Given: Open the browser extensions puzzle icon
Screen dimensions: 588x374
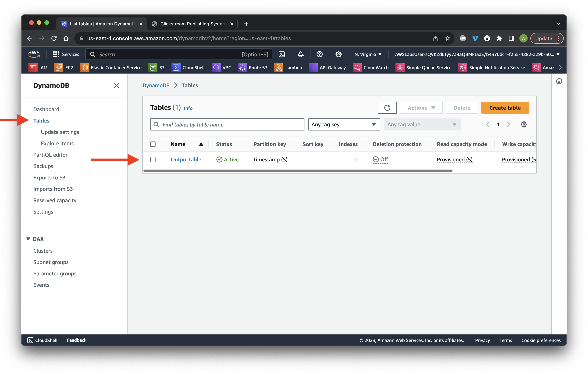Looking at the screenshot, I should click(x=499, y=38).
